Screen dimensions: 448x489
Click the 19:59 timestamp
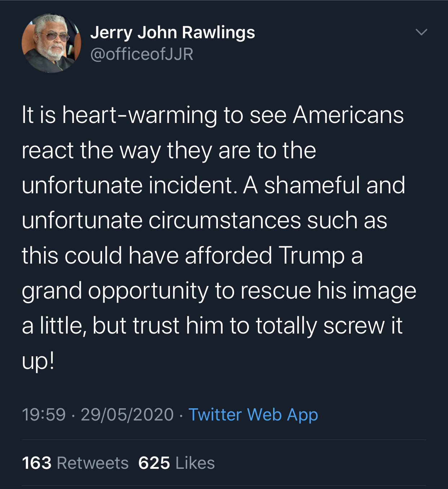pyautogui.click(x=44, y=414)
